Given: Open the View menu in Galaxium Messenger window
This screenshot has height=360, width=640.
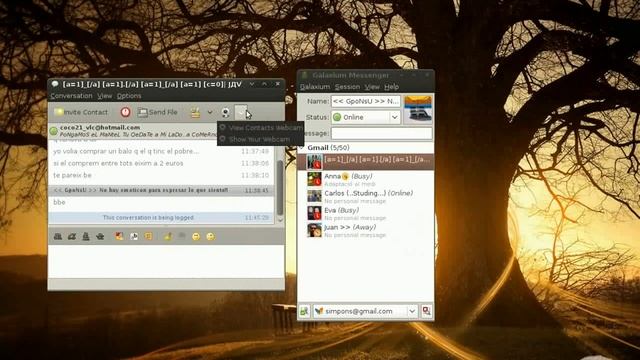Looking at the screenshot, I should 372,87.
